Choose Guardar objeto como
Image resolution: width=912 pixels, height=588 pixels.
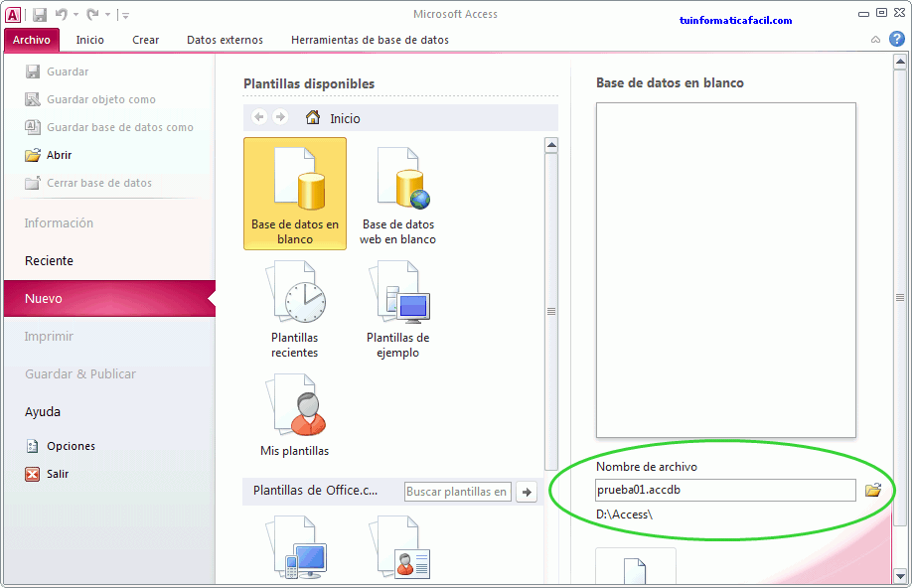click(101, 99)
